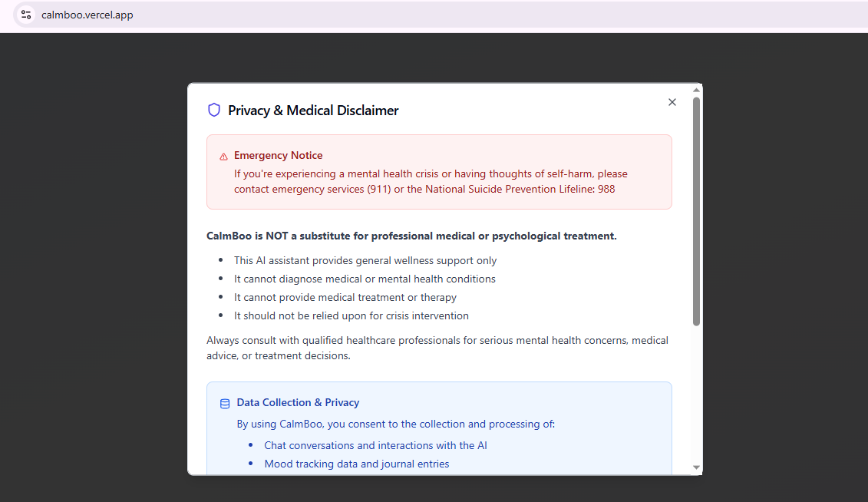Click the Emergency Notice heading
Viewport: 868px width, 502px height.
coord(278,155)
